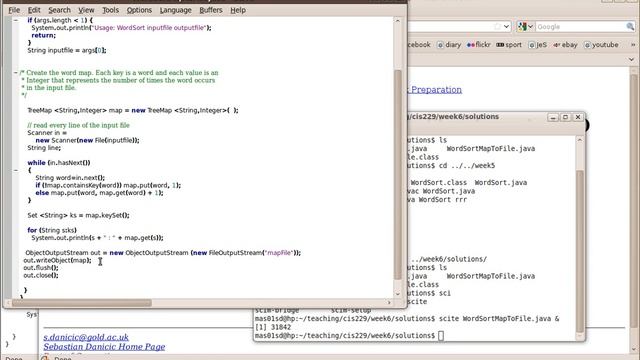This screenshot has height=360, width=640.
Task: Follow the Preparation link in browser page
Action: 436,89
